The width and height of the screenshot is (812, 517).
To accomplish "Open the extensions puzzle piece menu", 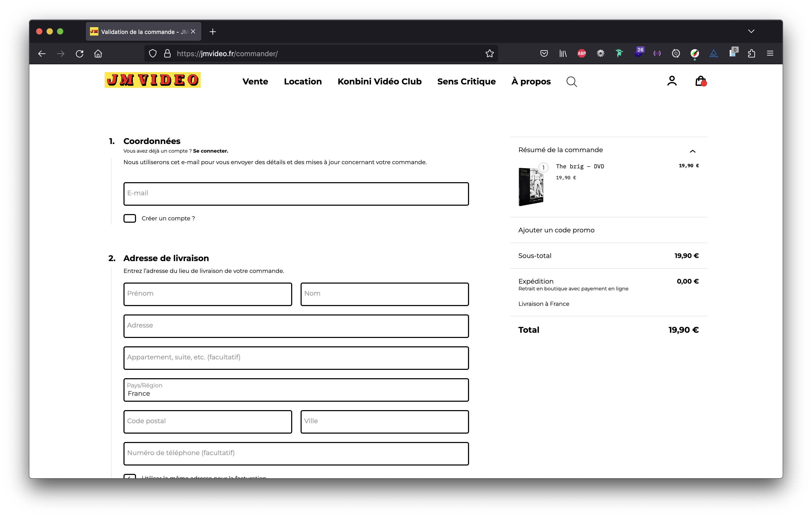I will (x=751, y=53).
